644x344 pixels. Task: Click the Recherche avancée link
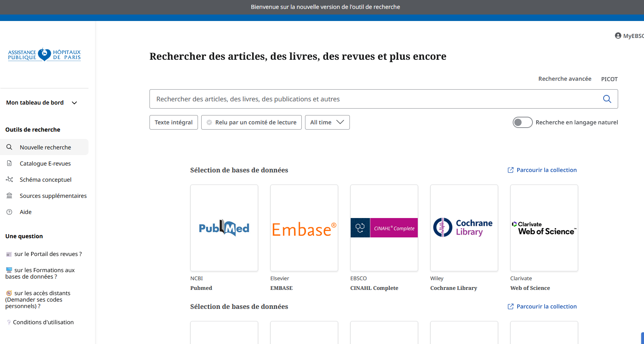pyautogui.click(x=564, y=79)
